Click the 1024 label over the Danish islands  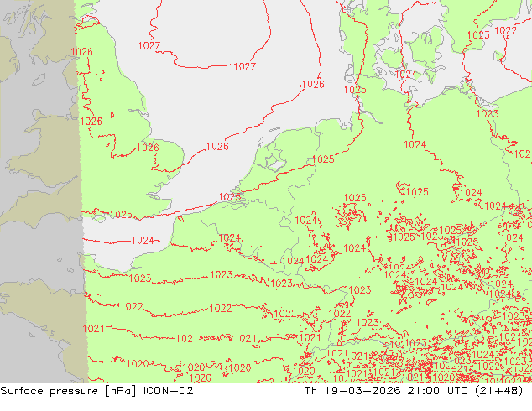[x=406, y=75]
